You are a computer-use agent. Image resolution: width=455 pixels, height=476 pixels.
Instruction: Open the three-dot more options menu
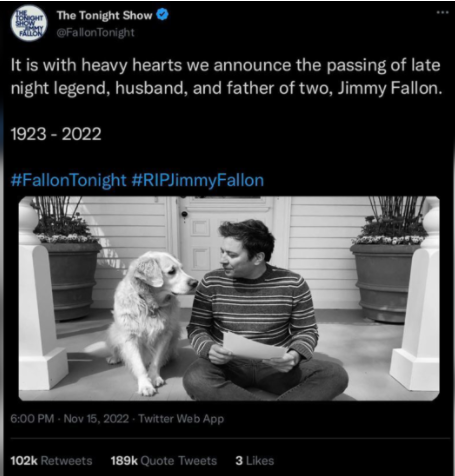(x=443, y=12)
